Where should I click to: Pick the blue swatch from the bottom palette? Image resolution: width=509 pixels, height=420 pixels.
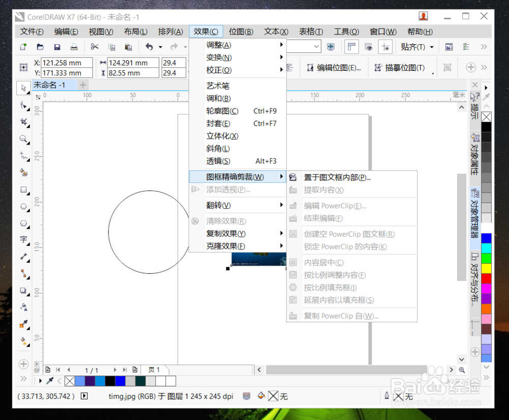tap(120, 380)
